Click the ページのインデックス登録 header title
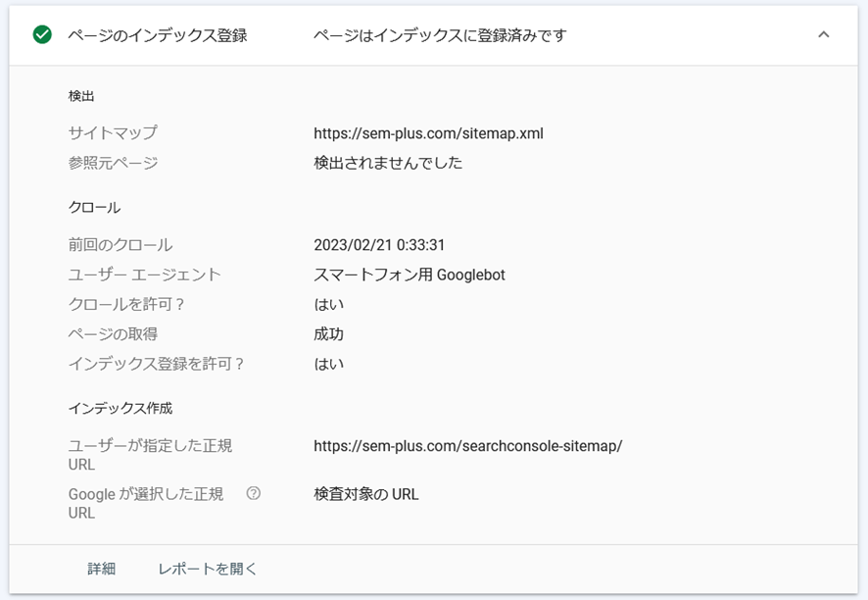The height and width of the screenshot is (600, 868). [158, 35]
